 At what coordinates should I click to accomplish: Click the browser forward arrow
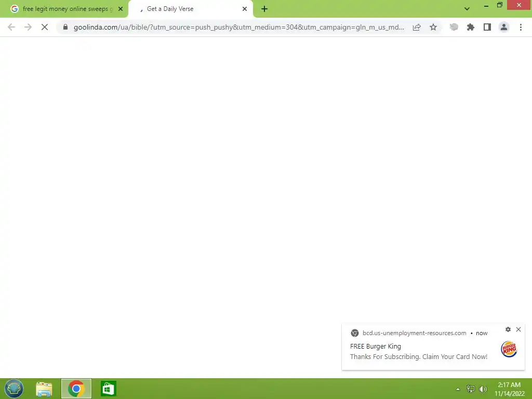tap(28, 27)
